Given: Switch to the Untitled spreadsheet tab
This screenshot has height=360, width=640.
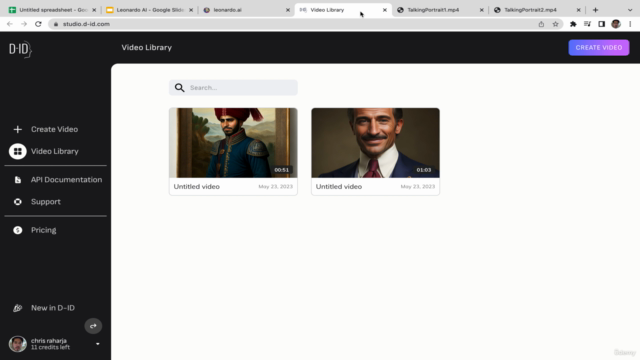Looking at the screenshot, I should pyautogui.click(x=53, y=10).
